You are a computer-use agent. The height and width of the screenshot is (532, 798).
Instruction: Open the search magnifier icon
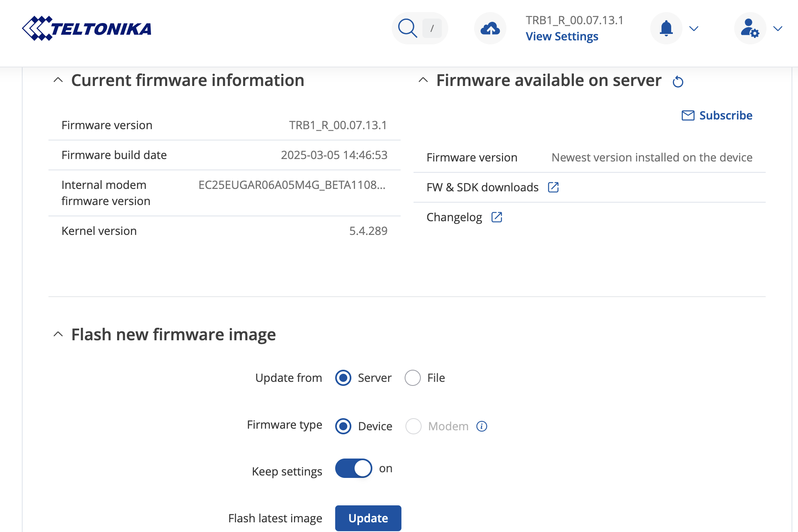(x=407, y=28)
